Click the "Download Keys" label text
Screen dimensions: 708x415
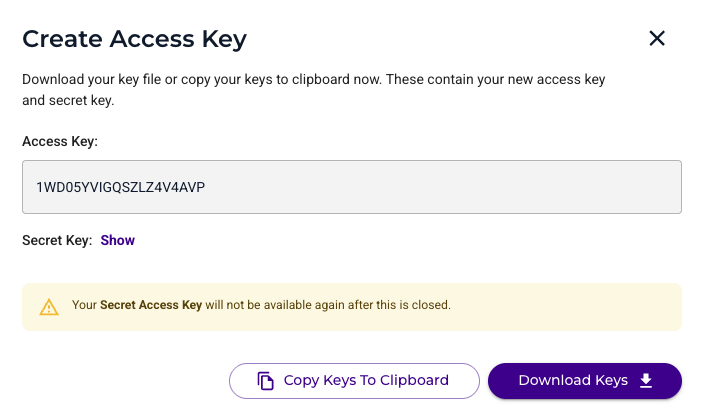(573, 380)
